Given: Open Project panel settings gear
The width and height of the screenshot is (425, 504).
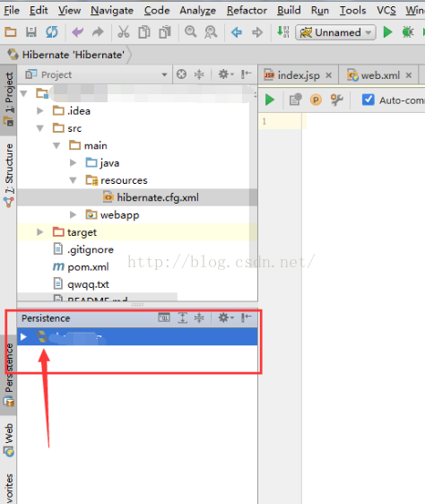Looking at the screenshot, I should click(x=226, y=74).
